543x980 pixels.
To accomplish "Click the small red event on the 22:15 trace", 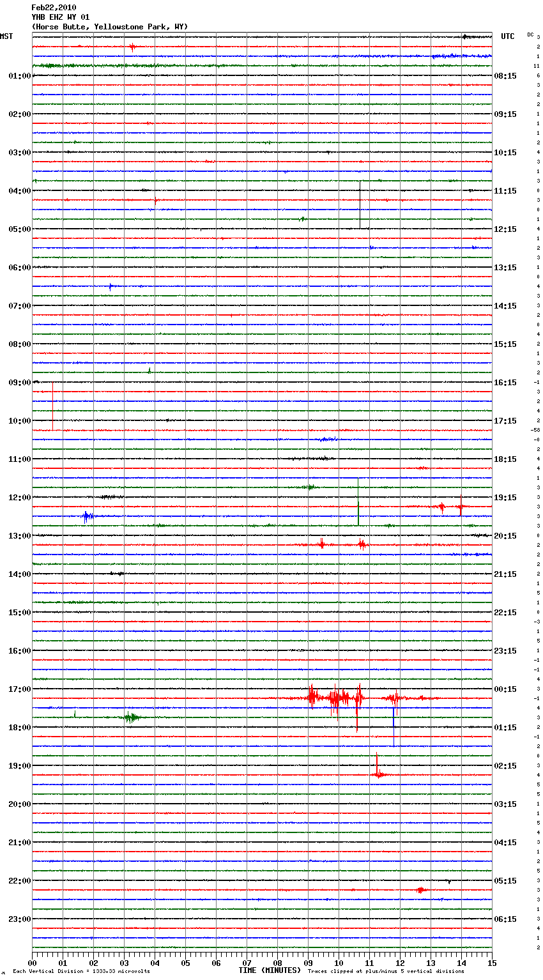I will coord(420,890).
